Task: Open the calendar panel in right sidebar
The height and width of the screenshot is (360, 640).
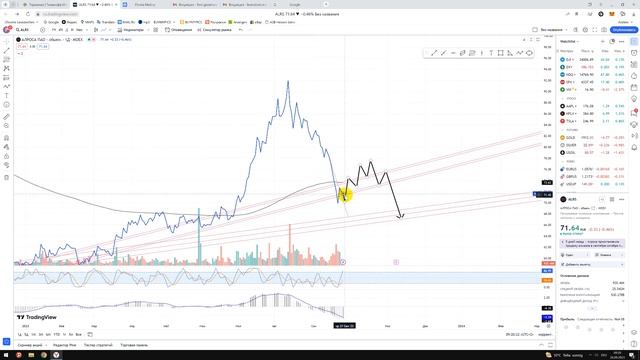Action: pos(634,87)
